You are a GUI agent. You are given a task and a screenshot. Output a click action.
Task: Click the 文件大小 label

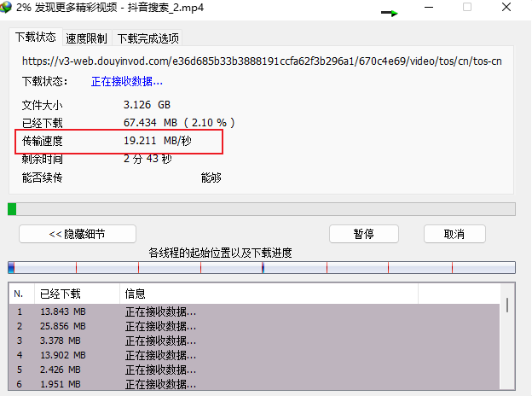[x=43, y=105]
